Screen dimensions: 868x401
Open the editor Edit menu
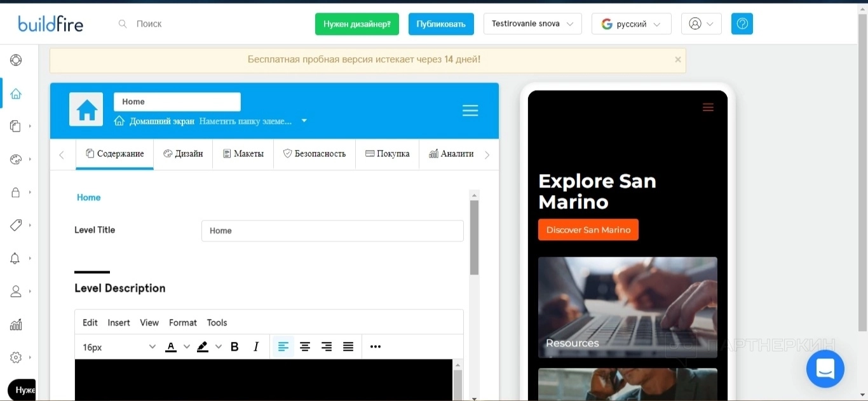click(90, 323)
